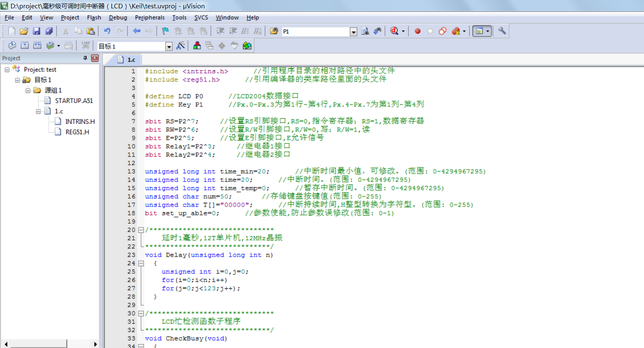Image resolution: width=644 pixels, height=348 pixels.
Task: Open Find in Files icon
Action: tap(274, 31)
